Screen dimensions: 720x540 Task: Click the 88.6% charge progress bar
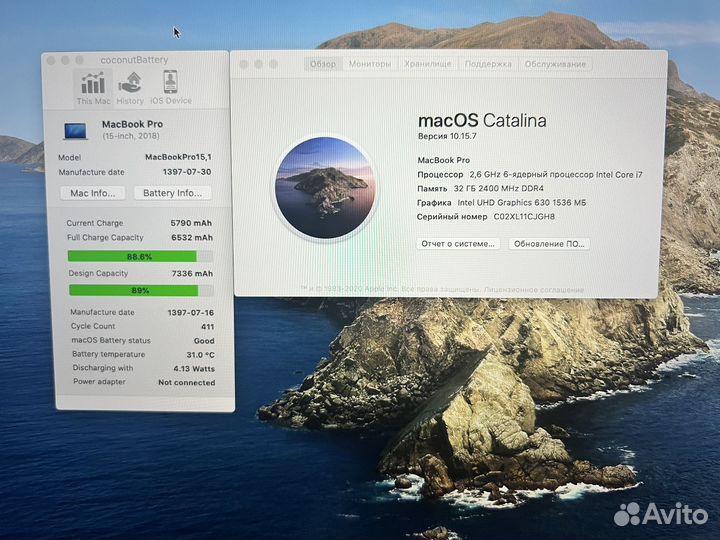click(141, 256)
